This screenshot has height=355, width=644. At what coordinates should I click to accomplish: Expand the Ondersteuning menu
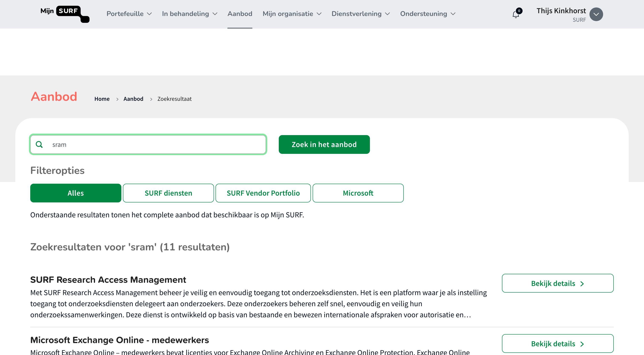tap(428, 14)
